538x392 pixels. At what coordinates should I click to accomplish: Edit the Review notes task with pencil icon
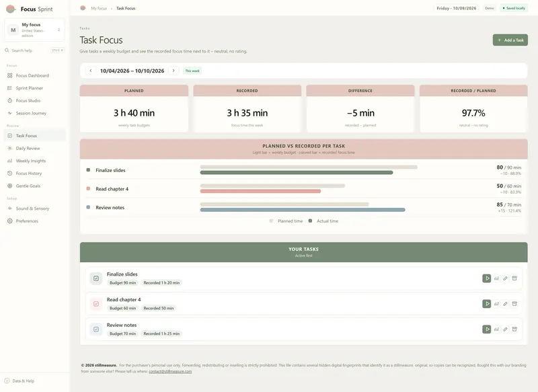(x=506, y=329)
